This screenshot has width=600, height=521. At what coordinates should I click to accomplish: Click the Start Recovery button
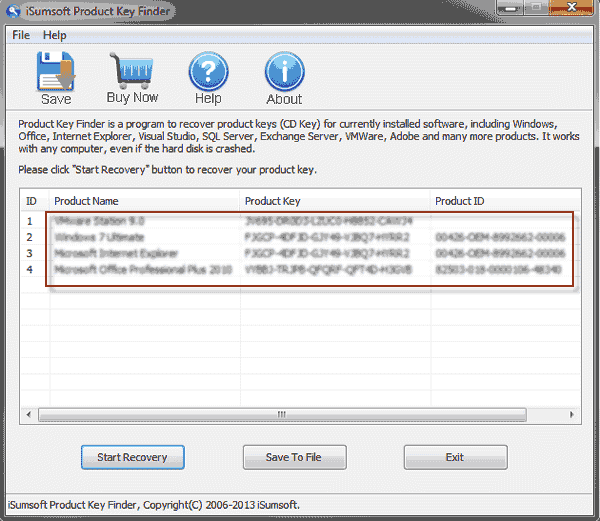[132, 457]
